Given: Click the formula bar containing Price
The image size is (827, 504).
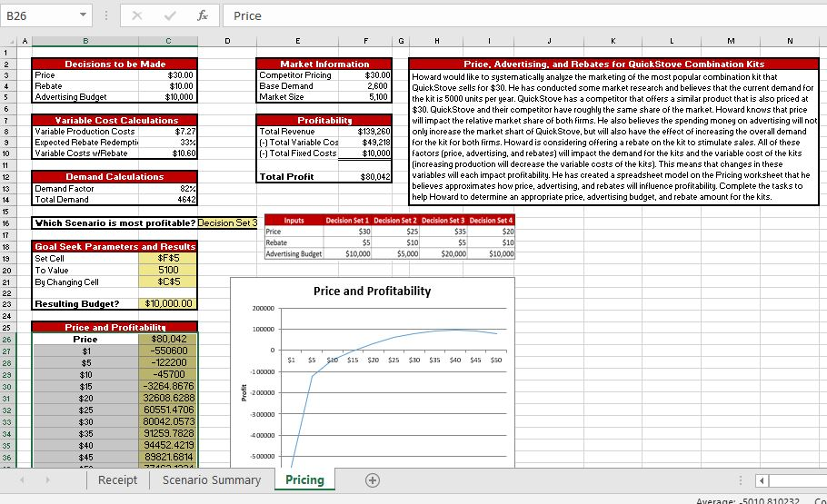Looking at the screenshot, I should 524,15.
